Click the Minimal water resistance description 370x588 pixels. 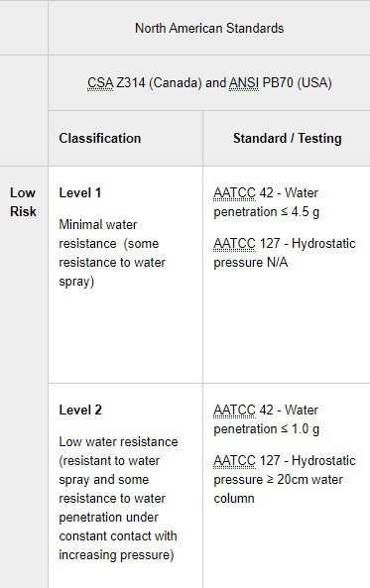pos(112,253)
